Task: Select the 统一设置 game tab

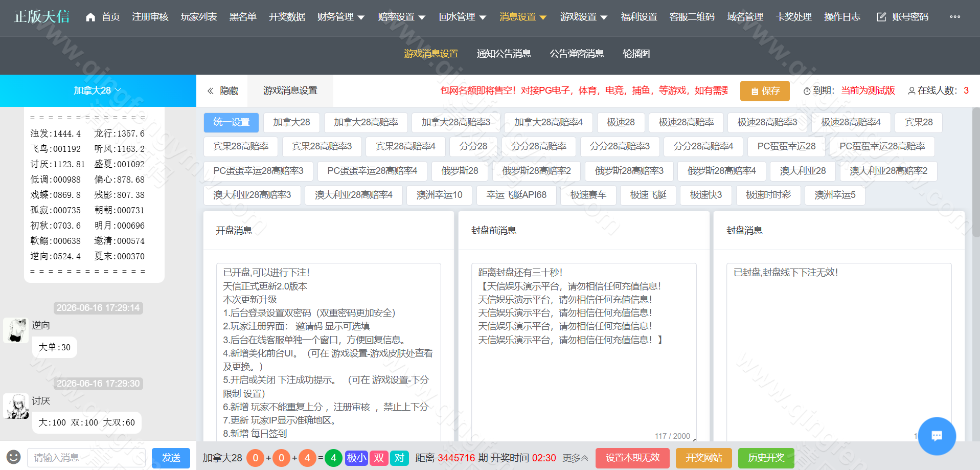Action: tap(231, 122)
